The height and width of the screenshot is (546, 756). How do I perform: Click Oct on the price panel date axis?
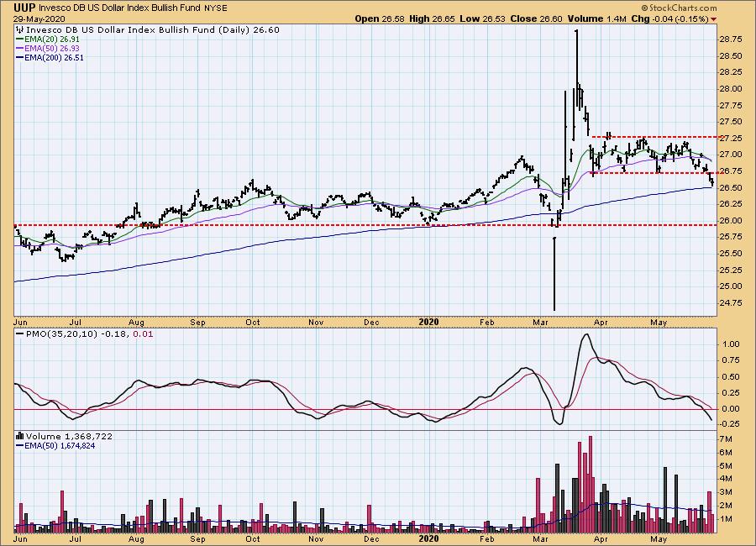click(x=253, y=322)
